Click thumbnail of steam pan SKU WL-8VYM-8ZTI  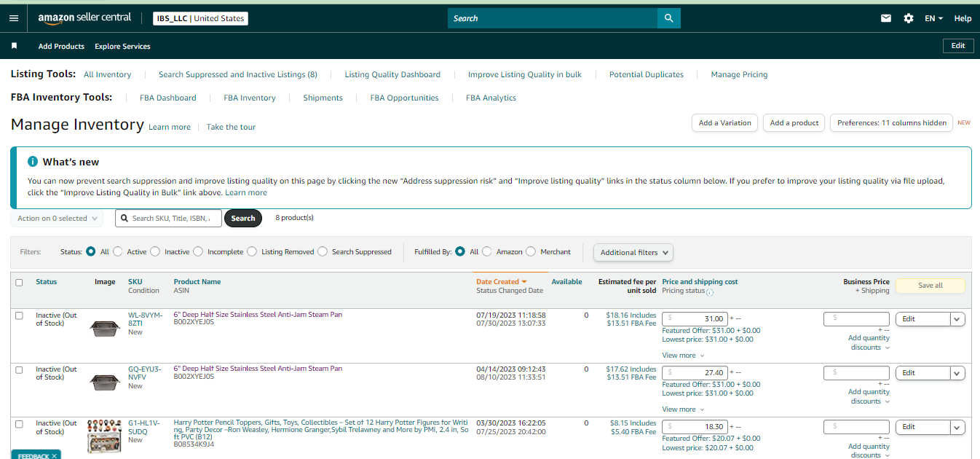click(104, 328)
